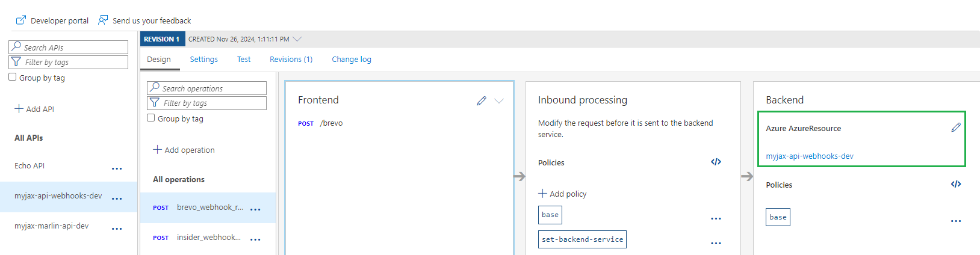This screenshot has height=255, width=980.
Task: Enable Group by tag for operations
Action: 151,118
